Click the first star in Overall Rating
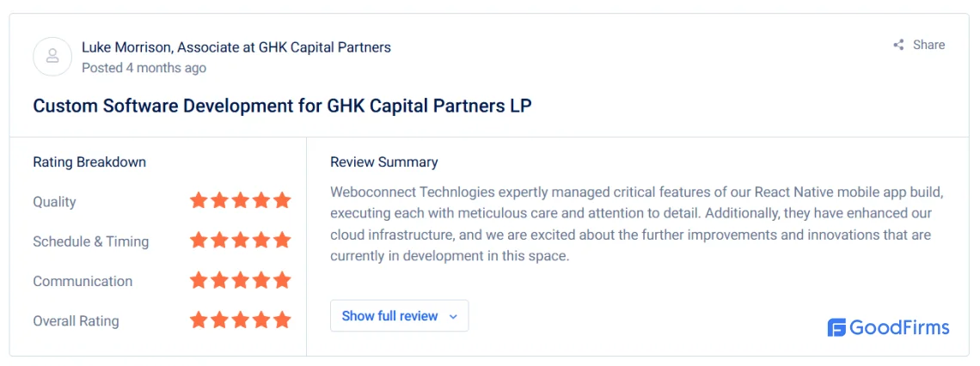The image size is (980, 366). point(199,320)
